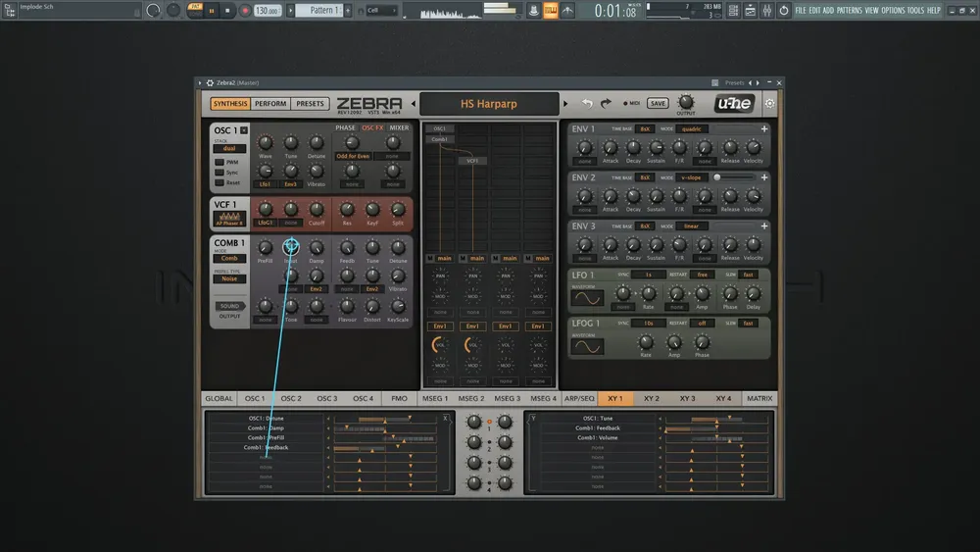Toggle the PWM switch in OSC 1
This screenshot has height=552, width=980.
220,162
